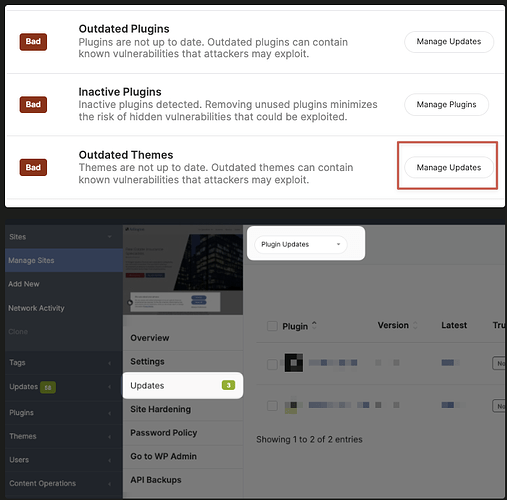Expand the Themes sidebar chevron

110,437
